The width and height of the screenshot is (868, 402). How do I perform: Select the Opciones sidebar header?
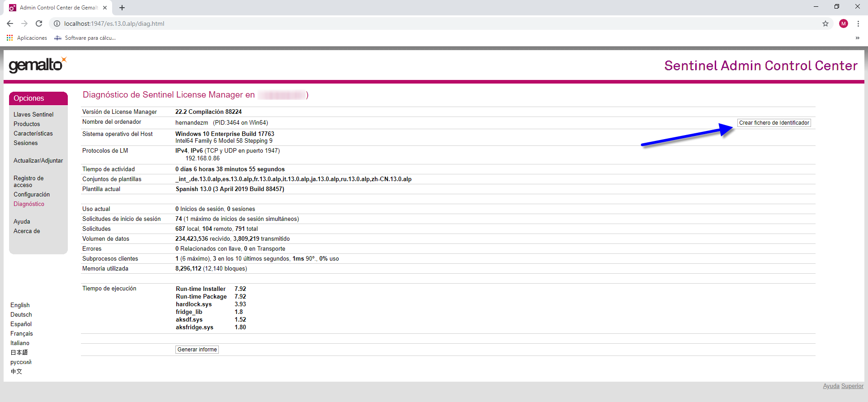(38, 98)
